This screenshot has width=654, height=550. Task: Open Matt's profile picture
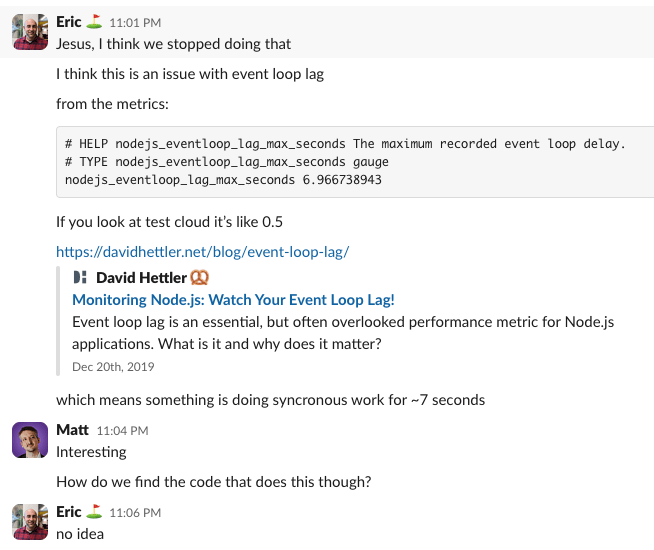[30, 441]
